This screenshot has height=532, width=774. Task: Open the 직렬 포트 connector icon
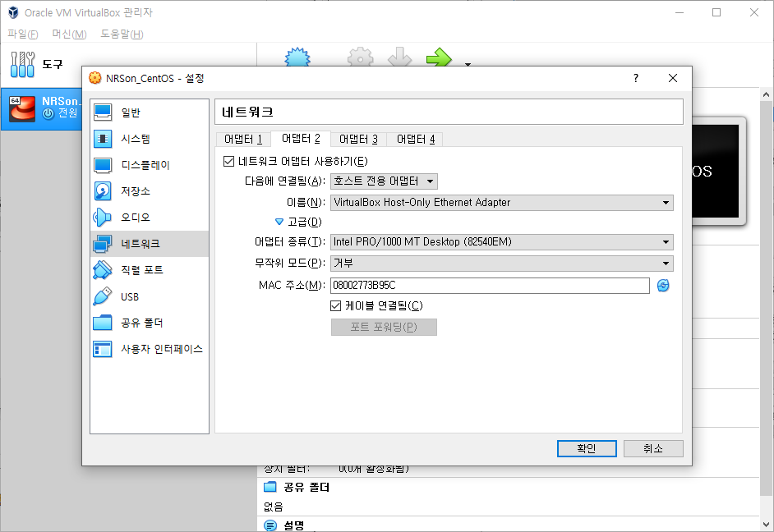click(103, 270)
